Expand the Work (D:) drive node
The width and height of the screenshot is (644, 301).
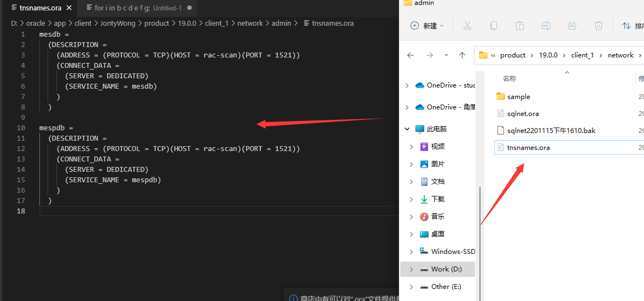coord(411,269)
